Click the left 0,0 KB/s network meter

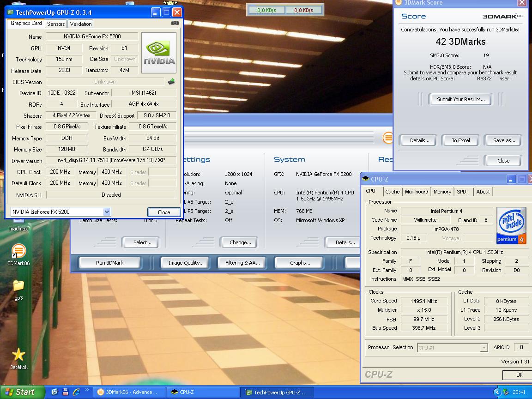(x=266, y=10)
